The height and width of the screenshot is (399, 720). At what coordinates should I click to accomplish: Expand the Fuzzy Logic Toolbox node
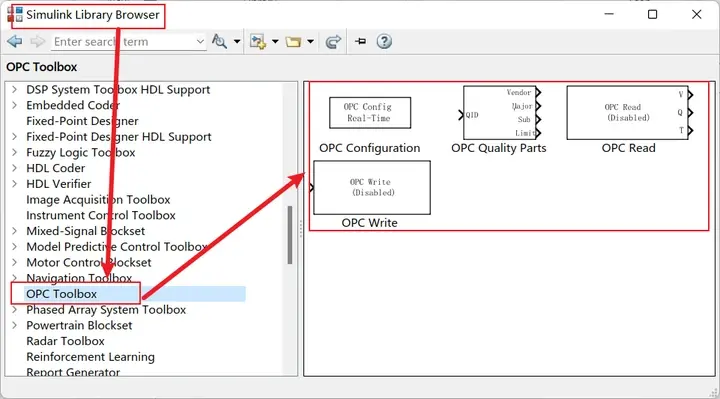coord(14,152)
